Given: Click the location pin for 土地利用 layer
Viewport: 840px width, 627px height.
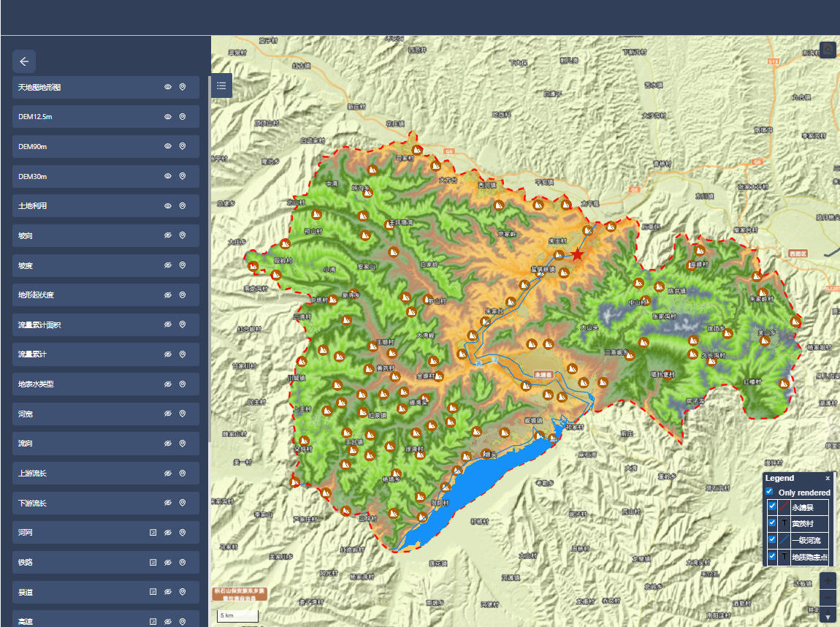Looking at the screenshot, I should pos(183,206).
